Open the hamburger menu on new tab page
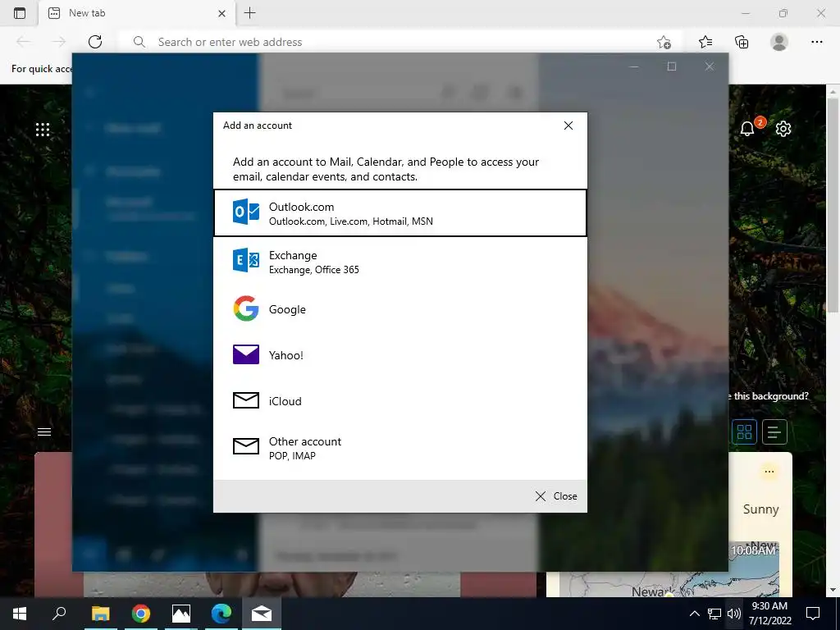Viewport: 840px width, 630px height. point(44,431)
